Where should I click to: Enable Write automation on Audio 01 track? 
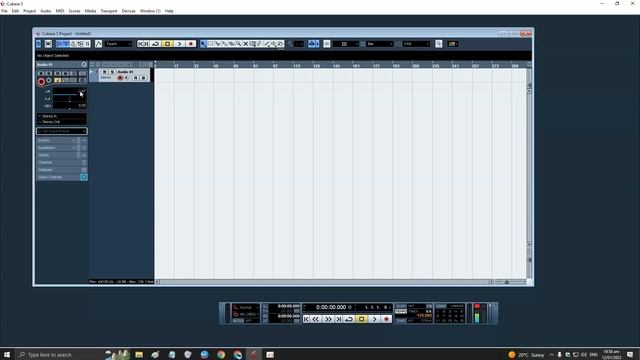(143, 78)
